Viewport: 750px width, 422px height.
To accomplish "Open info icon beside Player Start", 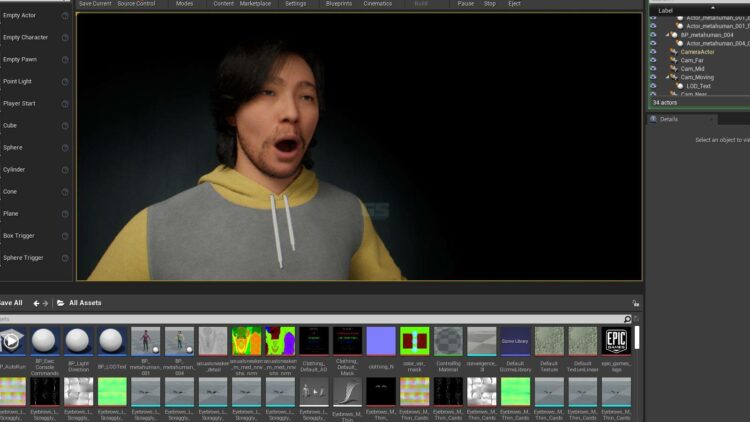I will tap(65, 104).
